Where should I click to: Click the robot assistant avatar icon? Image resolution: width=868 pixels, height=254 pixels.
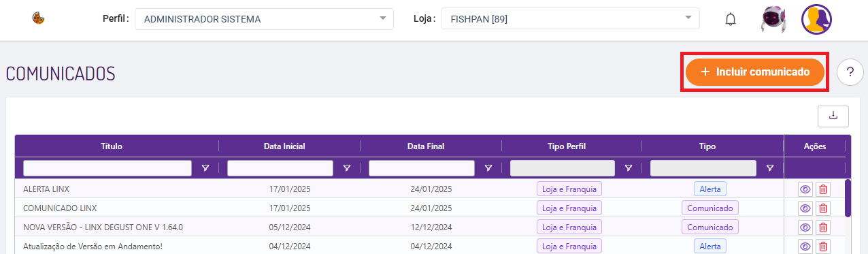click(x=773, y=19)
